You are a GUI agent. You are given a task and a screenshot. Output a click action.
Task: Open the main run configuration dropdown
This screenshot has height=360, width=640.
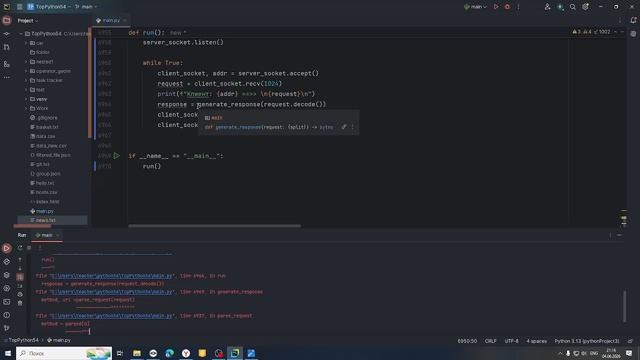coord(476,7)
